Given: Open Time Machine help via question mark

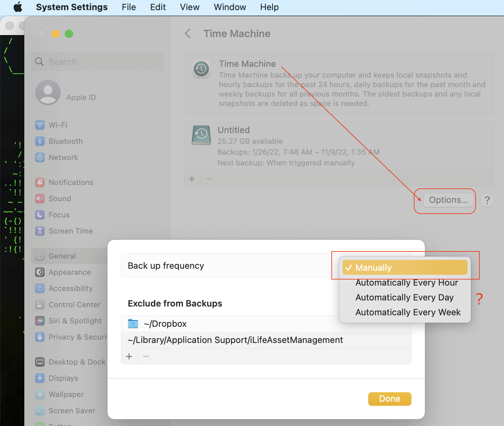Looking at the screenshot, I should pyautogui.click(x=487, y=200).
